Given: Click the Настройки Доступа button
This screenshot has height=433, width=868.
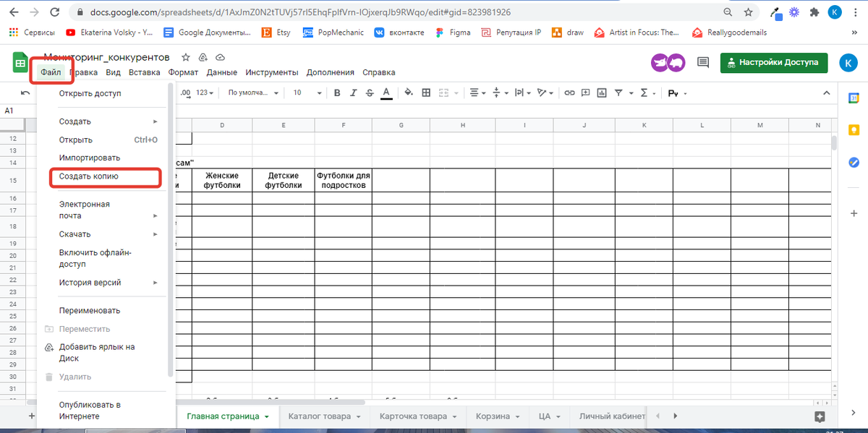Looking at the screenshot, I should click(x=773, y=62).
